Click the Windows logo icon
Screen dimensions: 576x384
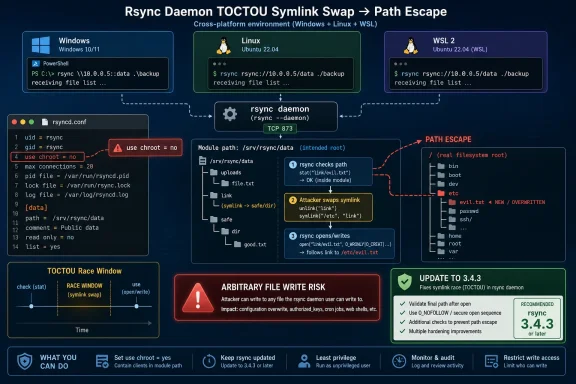(x=41, y=45)
